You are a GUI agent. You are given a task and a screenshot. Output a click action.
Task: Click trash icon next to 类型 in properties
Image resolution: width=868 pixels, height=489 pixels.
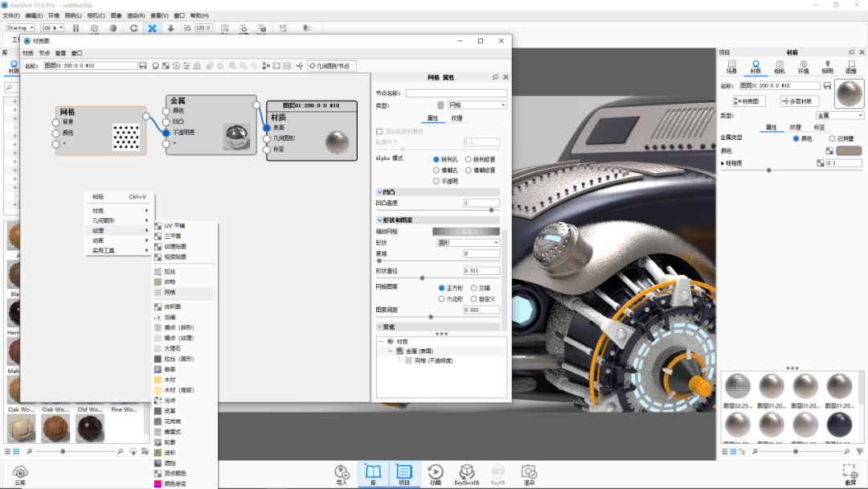click(440, 105)
